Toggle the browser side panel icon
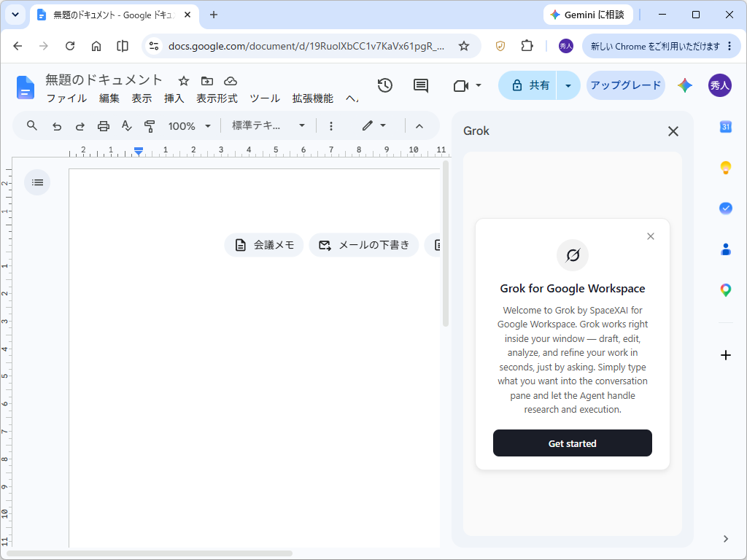Image resolution: width=747 pixels, height=560 pixels. (123, 46)
